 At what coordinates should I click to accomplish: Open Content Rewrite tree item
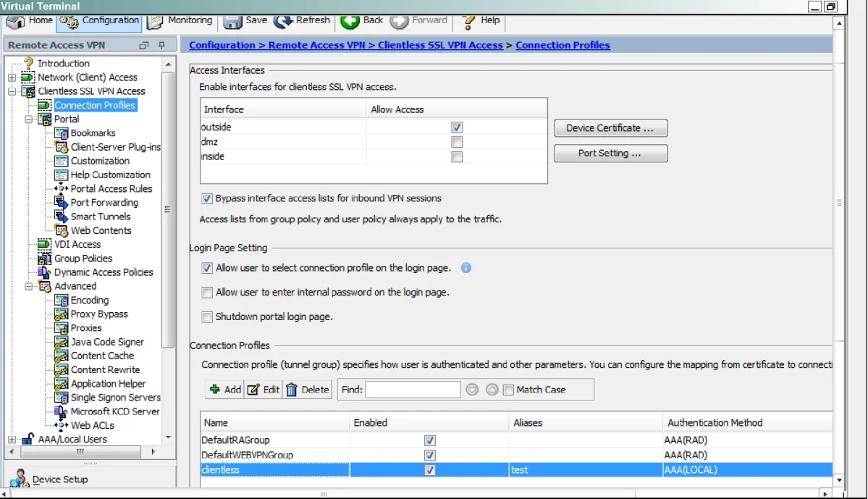pyautogui.click(x=105, y=369)
